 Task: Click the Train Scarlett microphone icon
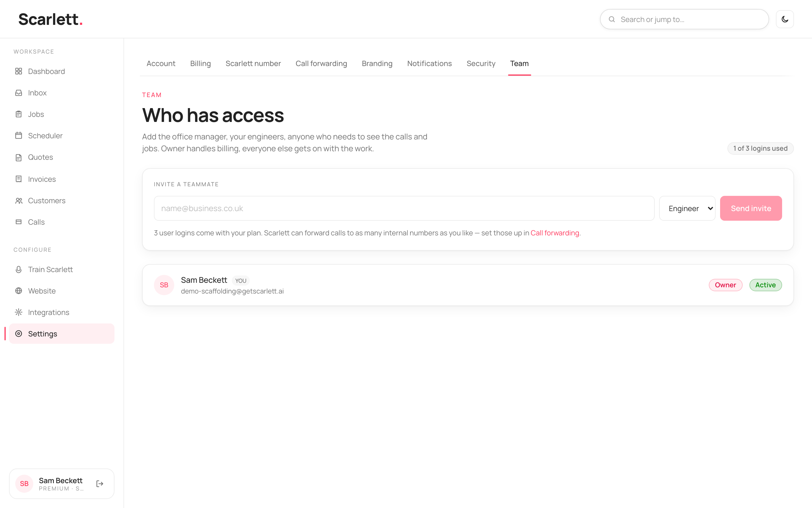18,270
